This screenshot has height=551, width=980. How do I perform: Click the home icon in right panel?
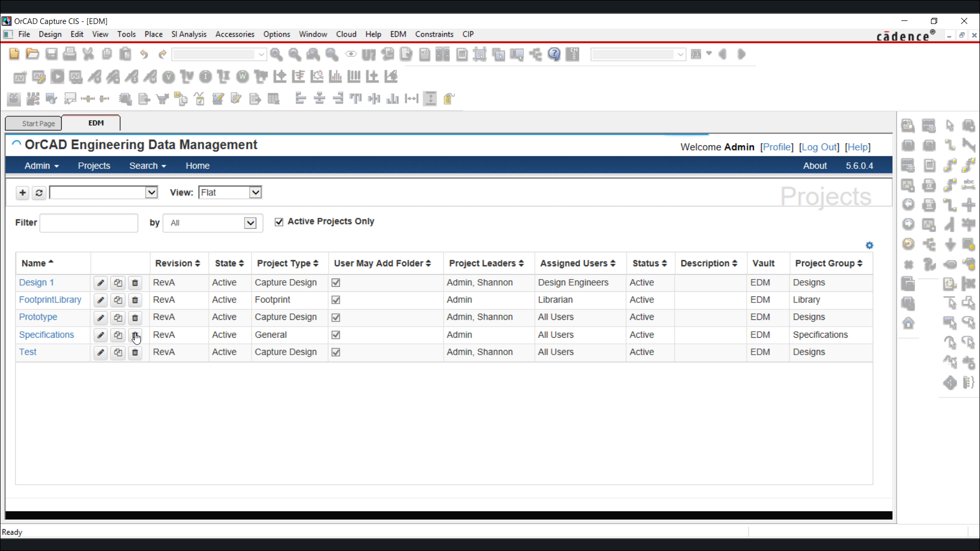pyautogui.click(x=909, y=323)
